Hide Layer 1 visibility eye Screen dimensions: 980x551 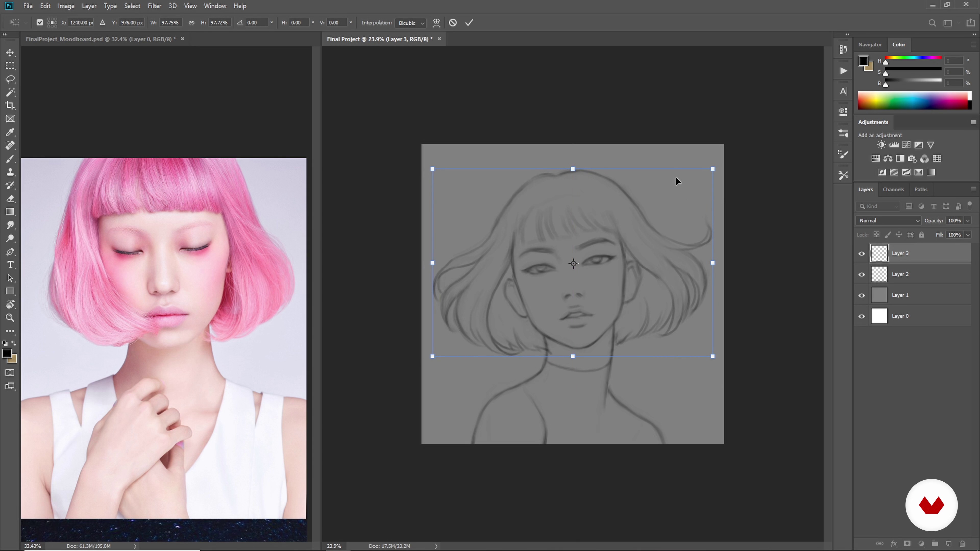click(862, 295)
